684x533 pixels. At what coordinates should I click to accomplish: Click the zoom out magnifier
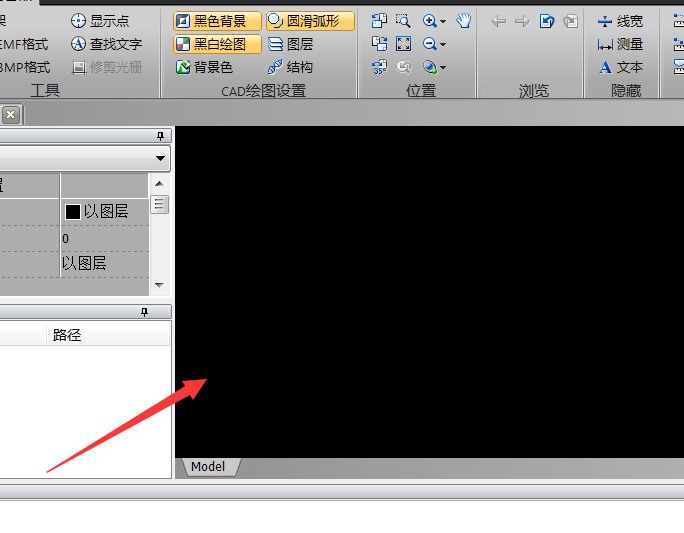pyautogui.click(x=429, y=44)
